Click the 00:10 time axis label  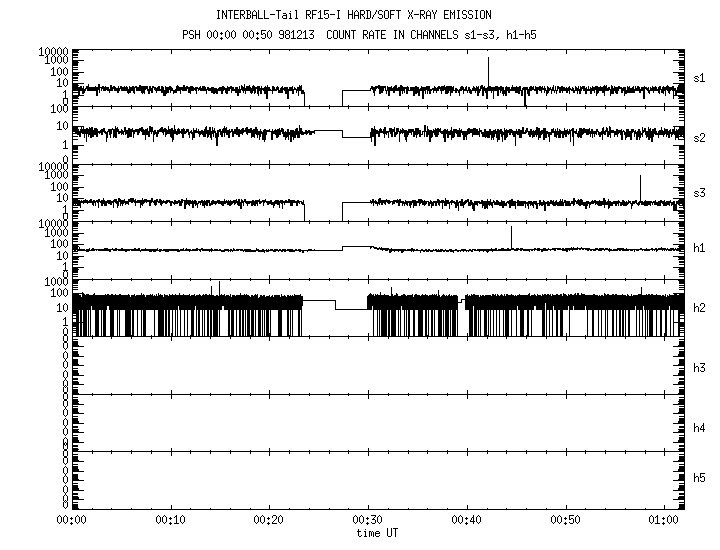(x=170, y=520)
